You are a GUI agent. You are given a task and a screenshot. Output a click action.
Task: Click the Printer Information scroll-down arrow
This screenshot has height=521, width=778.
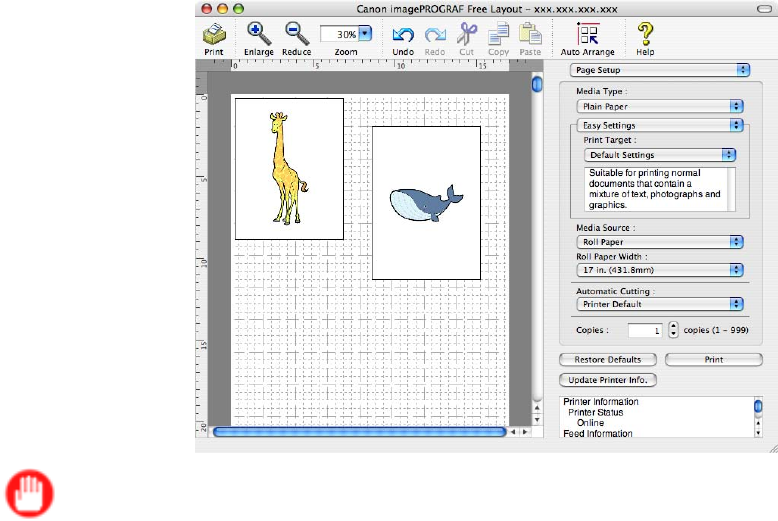tap(758, 433)
